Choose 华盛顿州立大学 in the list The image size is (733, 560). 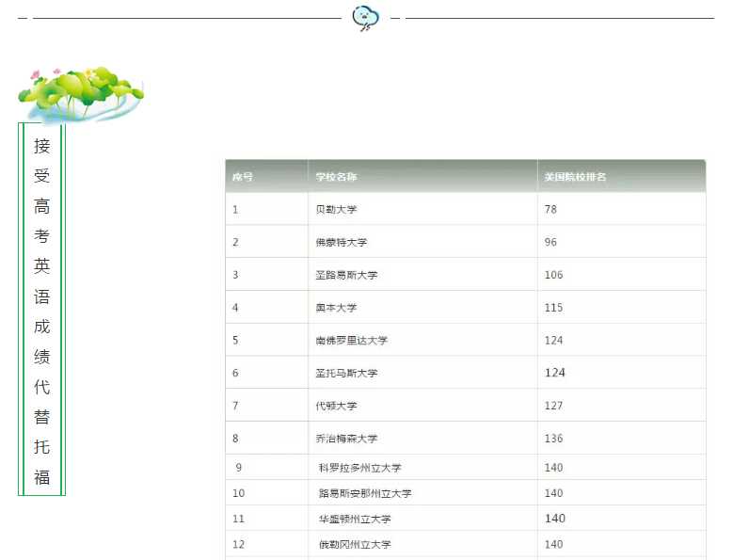(x=355, y=519)
